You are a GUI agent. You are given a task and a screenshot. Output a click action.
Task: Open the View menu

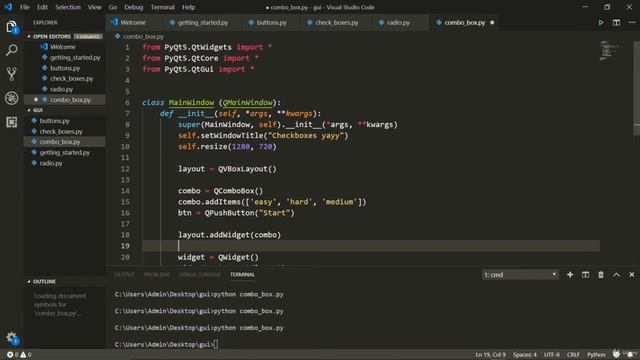(x=95, y=7)
